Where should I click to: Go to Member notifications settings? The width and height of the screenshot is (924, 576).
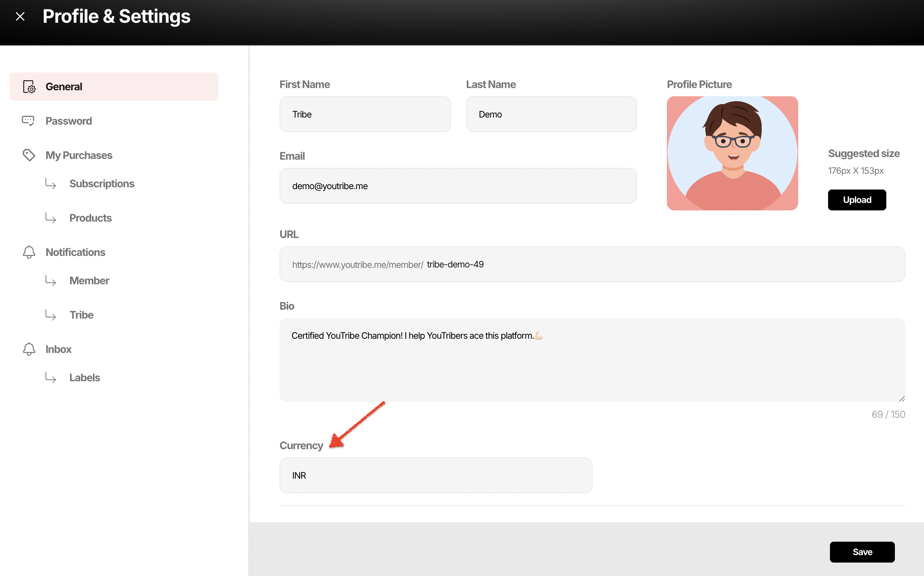coord(89,281)
